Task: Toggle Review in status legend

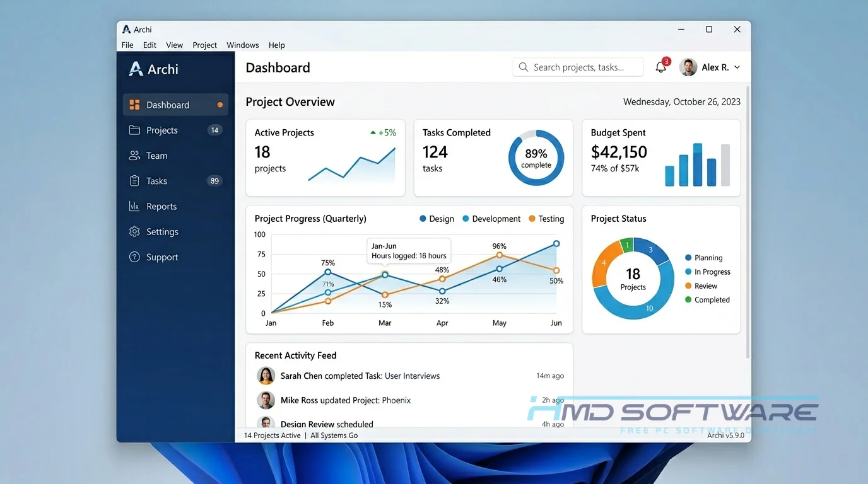Action: tap(701, 286)
